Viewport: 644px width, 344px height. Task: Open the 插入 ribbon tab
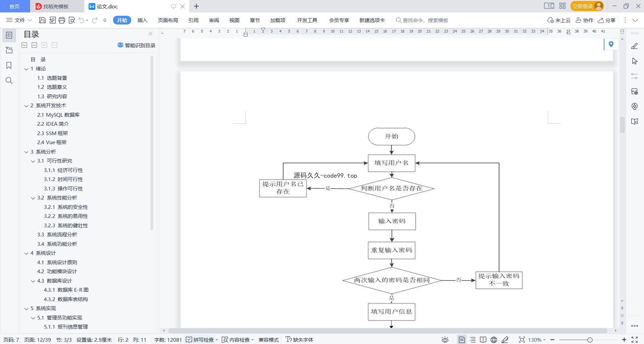click(143, 20)
